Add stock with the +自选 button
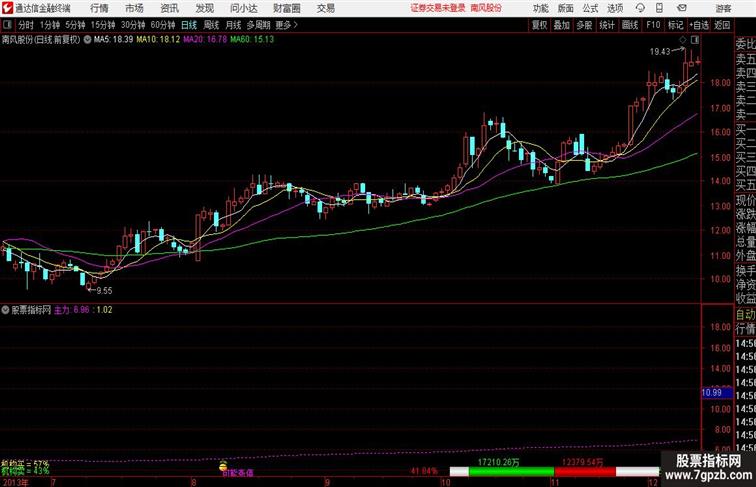This screenshot has width=756, height=487. click(x=699, y=25)
